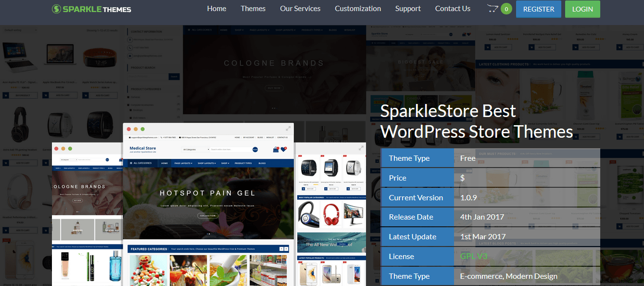Click shopping bag icon in Medical Store mockup

coord(276,149)
